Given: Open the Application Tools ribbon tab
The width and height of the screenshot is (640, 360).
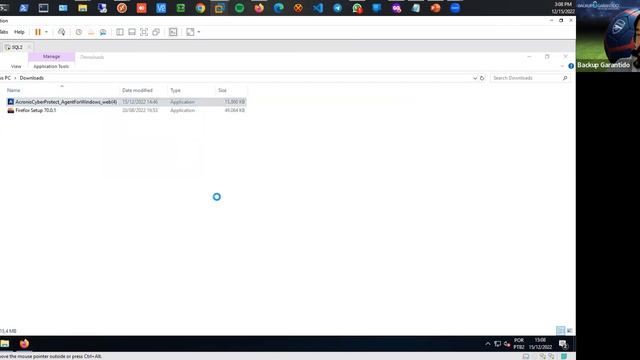Looking at the screenshot, I should 51,66.
